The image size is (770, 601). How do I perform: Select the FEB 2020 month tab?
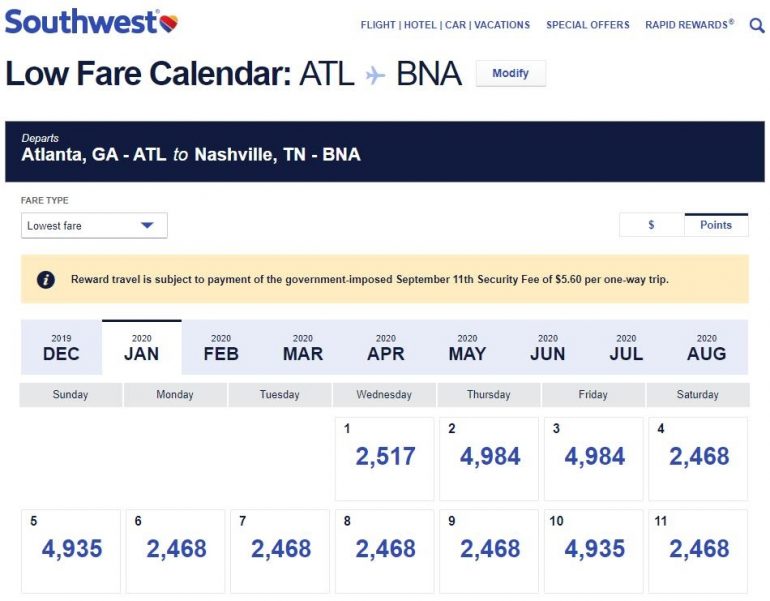tap(221, 348)
